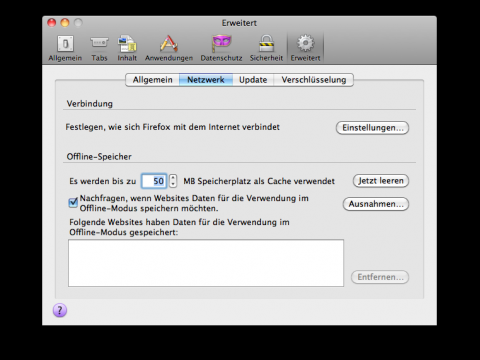Open the Anwendungen preferences pane
Viewport: 480px width, 360px height.
point(169,49)
